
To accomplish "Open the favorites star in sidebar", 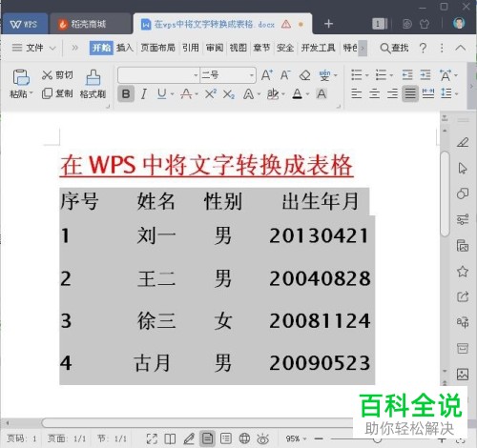I will (x=463, y=271).
